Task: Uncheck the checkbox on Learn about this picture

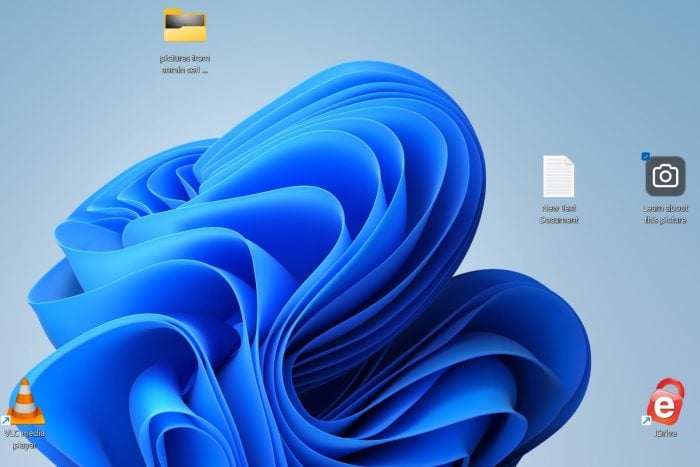Action: click(x=645, y=156)
